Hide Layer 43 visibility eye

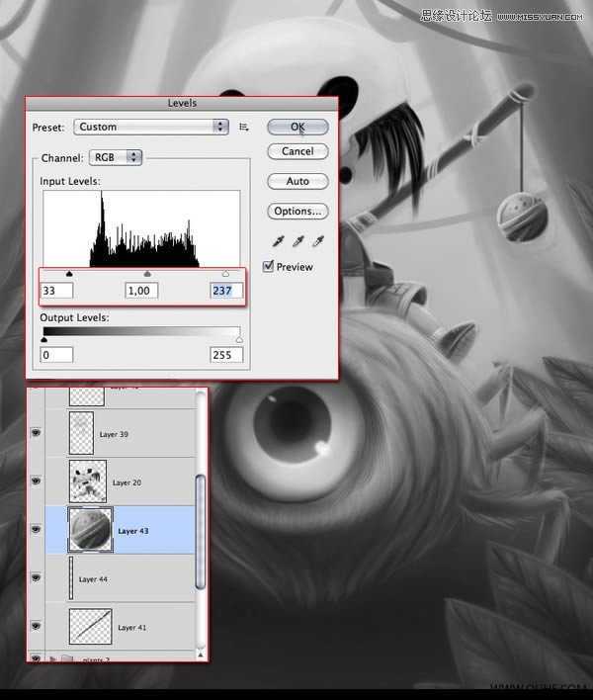[x=36, y=530]
